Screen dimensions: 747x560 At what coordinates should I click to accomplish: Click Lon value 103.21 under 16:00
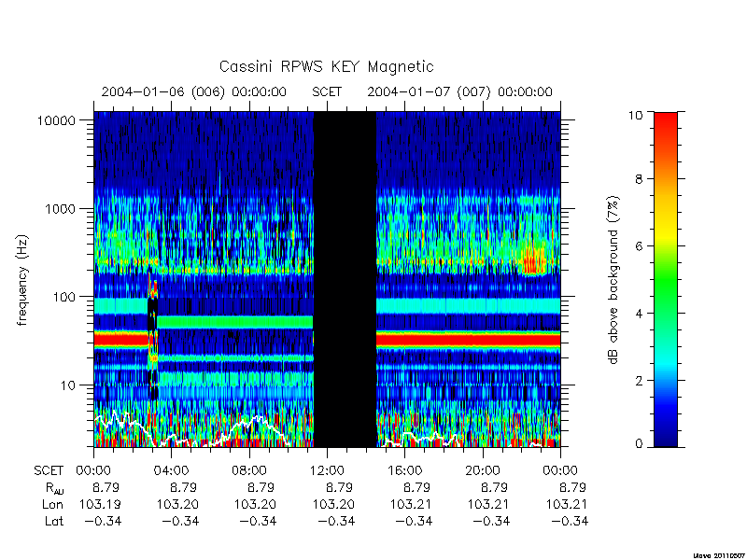click(x=411, y=504)
